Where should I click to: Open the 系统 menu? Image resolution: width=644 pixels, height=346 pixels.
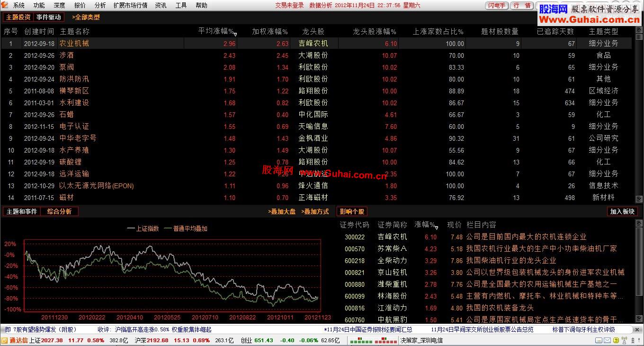tap(19, 5)
